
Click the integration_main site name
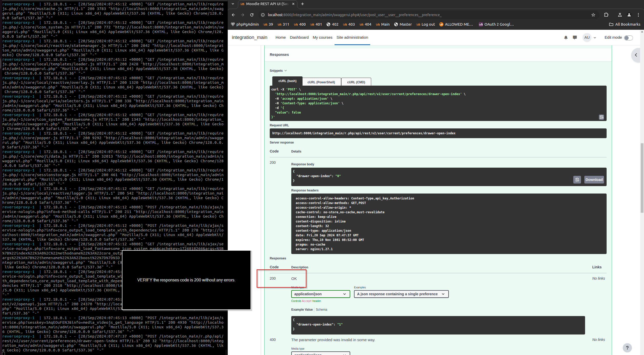click(x=250, y=37)
